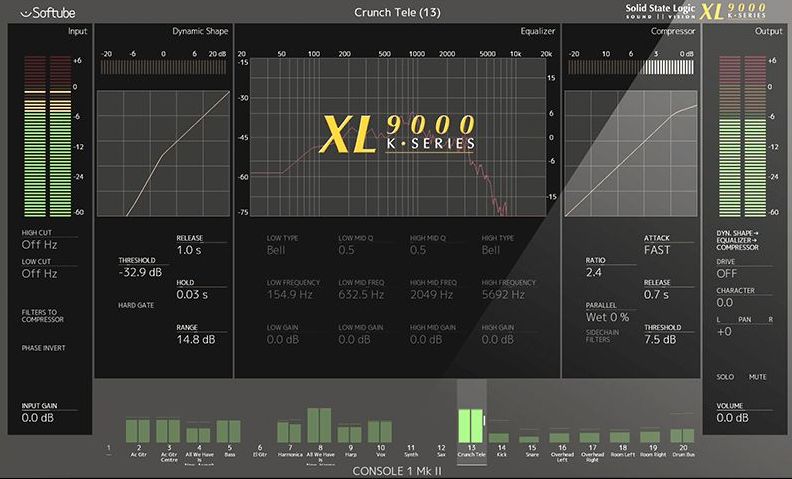792x479 pixels.
Task: Set Dynamic Shape threshold -32.9 dB
Action: click(x=140, y=272)
